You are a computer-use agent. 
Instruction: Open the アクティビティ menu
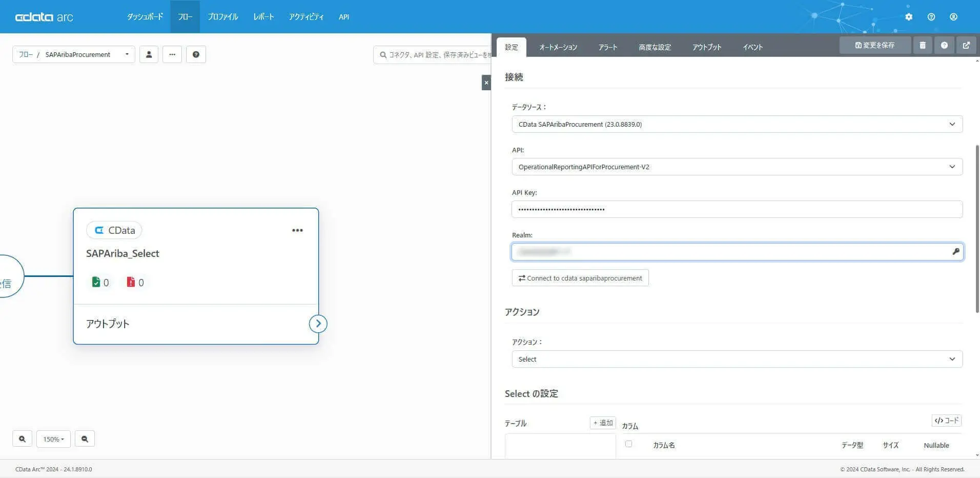(306, 17)
